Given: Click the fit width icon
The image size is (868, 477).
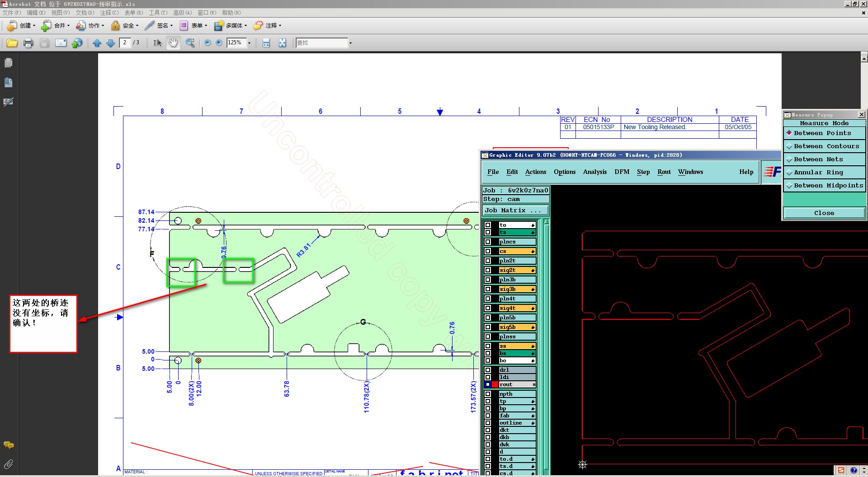Looking at the screenshot, I should (x=266, y=43).
